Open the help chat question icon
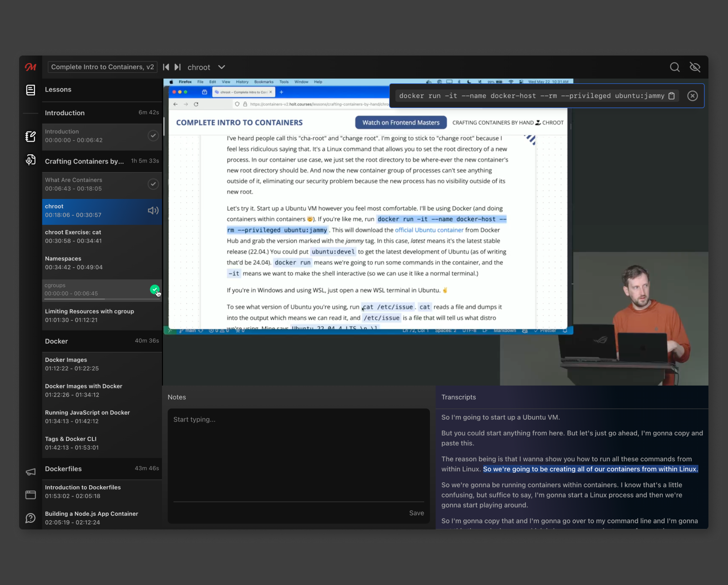The image size is (728, 585). [x=30, y=518]
